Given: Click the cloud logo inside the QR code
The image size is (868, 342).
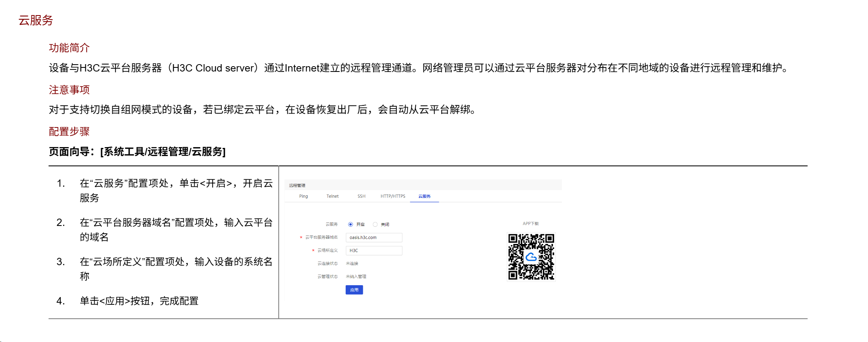Looking at the screenshot, I should (531, 257).
